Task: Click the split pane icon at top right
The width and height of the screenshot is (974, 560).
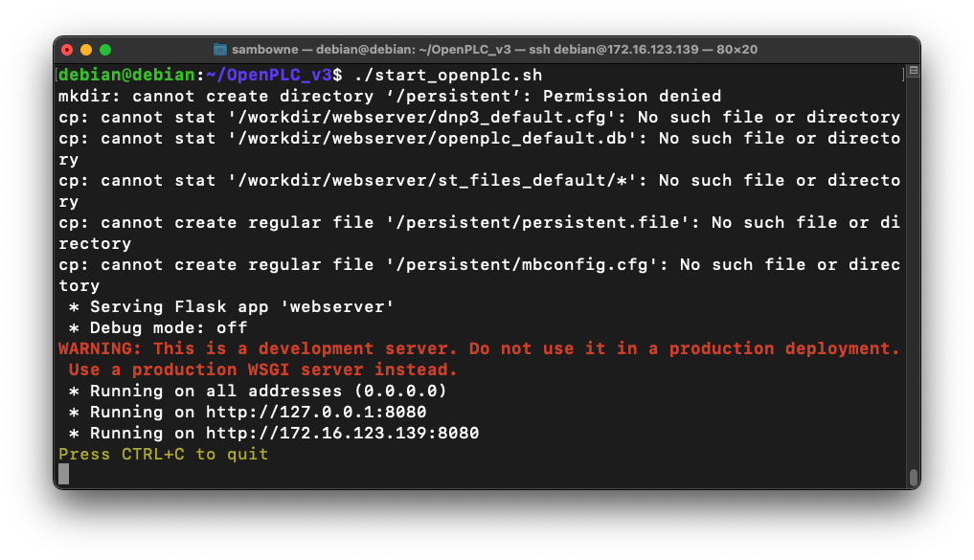Action: [913, 72]
